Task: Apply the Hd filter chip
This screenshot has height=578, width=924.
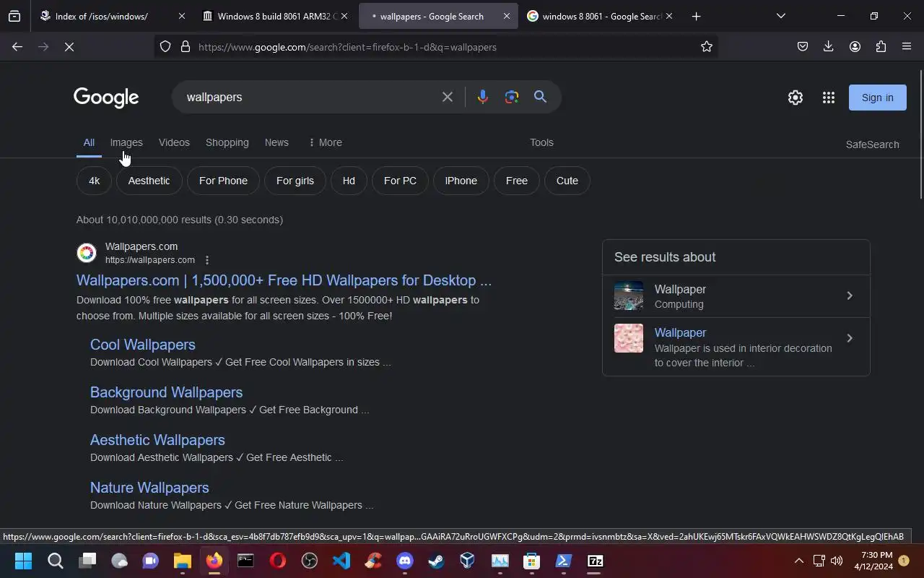Action: click(x=349, y=181)
